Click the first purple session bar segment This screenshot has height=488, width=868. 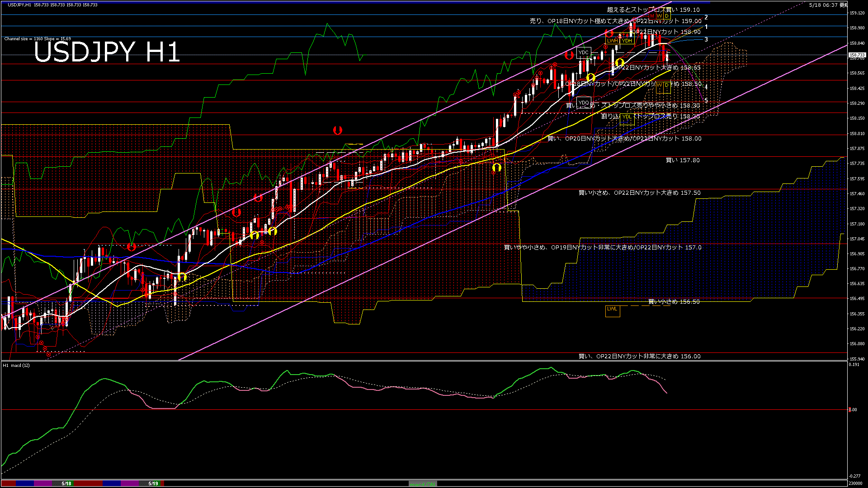coord(43,483)
